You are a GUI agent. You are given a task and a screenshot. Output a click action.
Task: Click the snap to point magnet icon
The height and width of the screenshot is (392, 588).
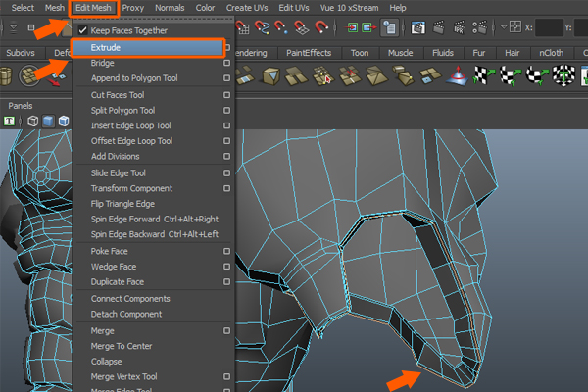click(x=279, y=28)
